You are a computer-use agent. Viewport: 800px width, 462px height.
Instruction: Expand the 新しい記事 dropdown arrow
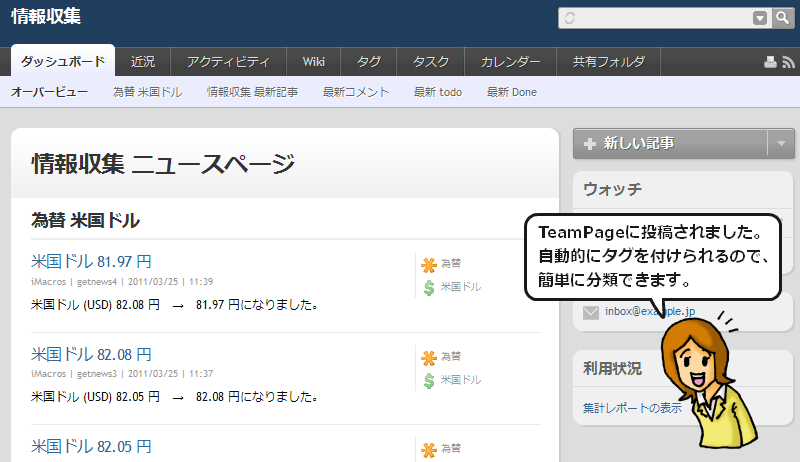pyautogui.click(x=781, y=144)
